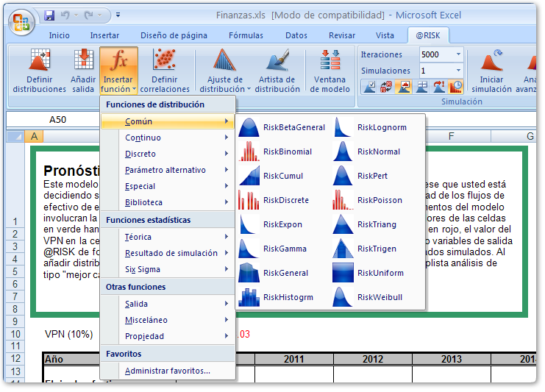
Task: Select RiskGamma distribution
Action: pos(282,249)
